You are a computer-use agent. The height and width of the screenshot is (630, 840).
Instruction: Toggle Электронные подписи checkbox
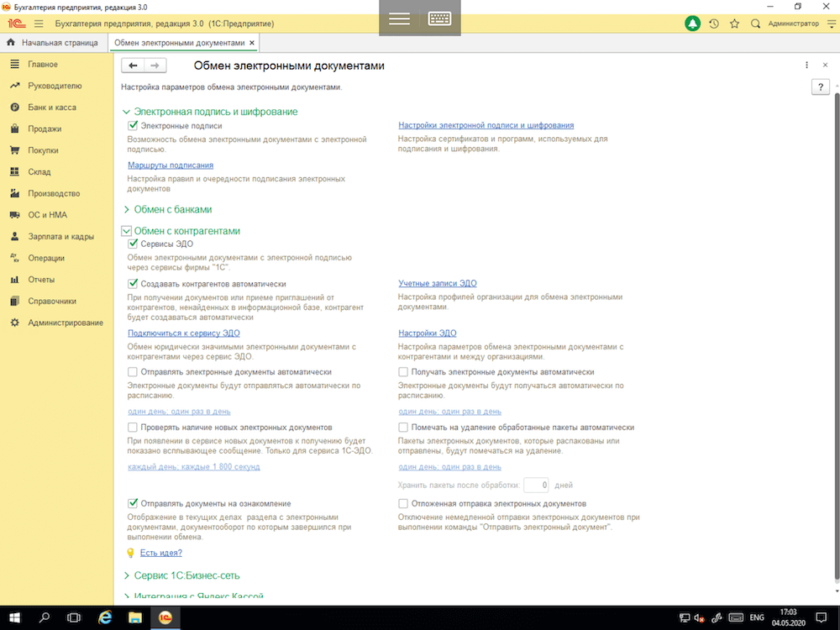(x=133, y=125)
